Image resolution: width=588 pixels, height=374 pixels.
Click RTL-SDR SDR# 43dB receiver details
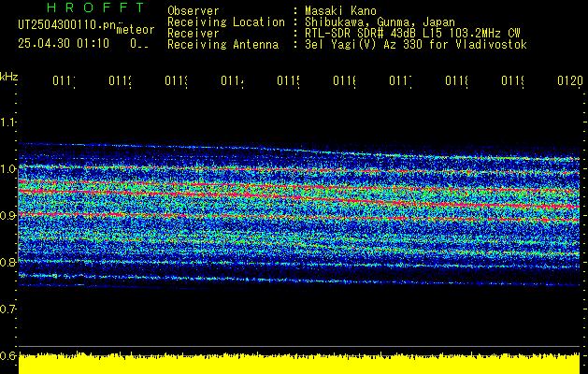(x=412, y=34)
